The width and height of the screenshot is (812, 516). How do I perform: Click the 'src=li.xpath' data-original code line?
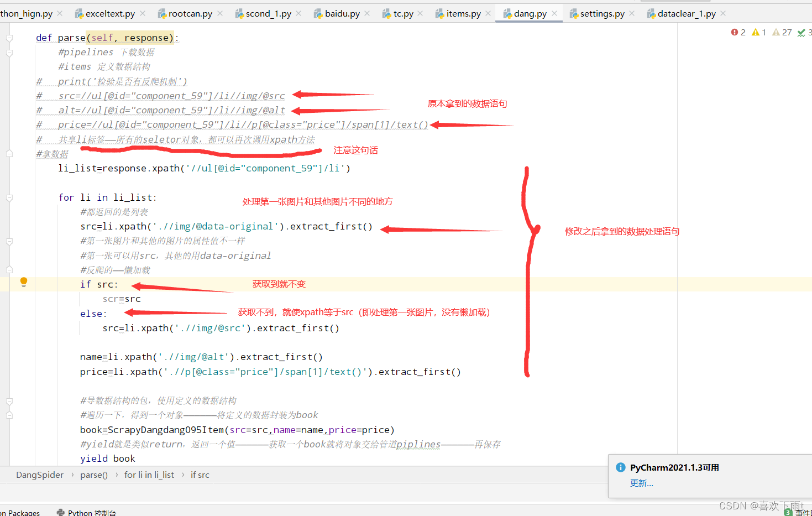pyautogui.click(x=227, y=226)
